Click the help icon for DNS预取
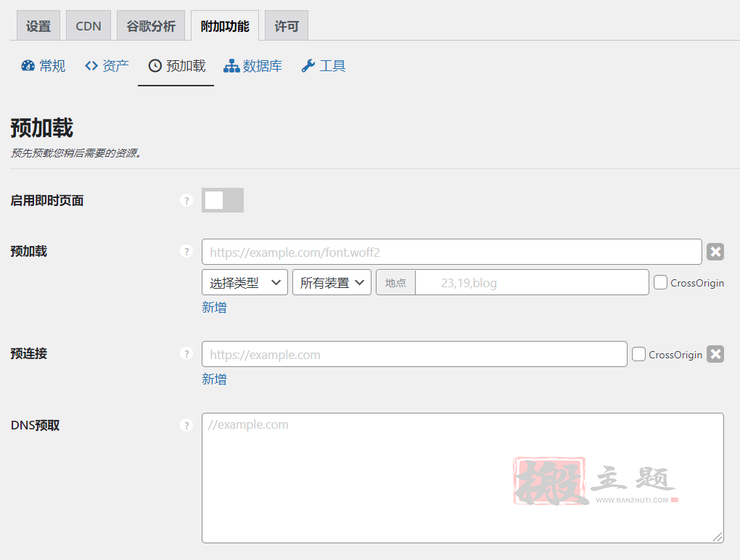Viewport: 740px width, 560px height. (x=186, y=426)
